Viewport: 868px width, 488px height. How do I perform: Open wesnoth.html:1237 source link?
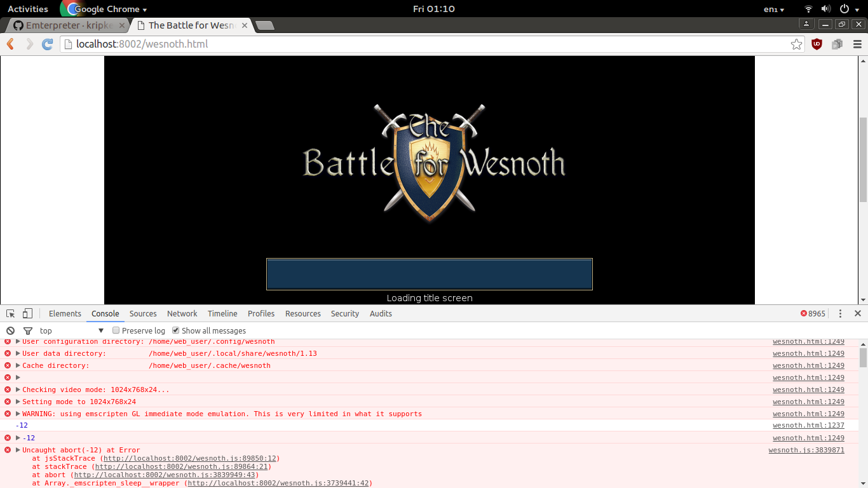(x=808, y=426)
